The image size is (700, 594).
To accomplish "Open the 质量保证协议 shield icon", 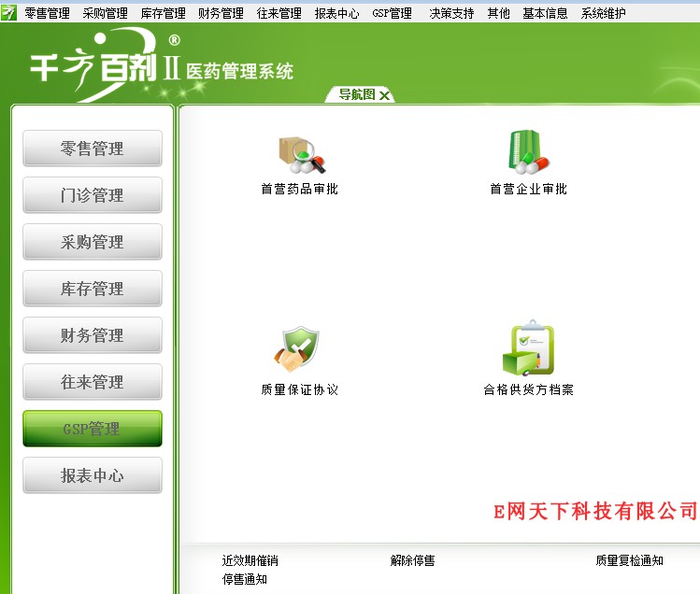I will point(297,349).
